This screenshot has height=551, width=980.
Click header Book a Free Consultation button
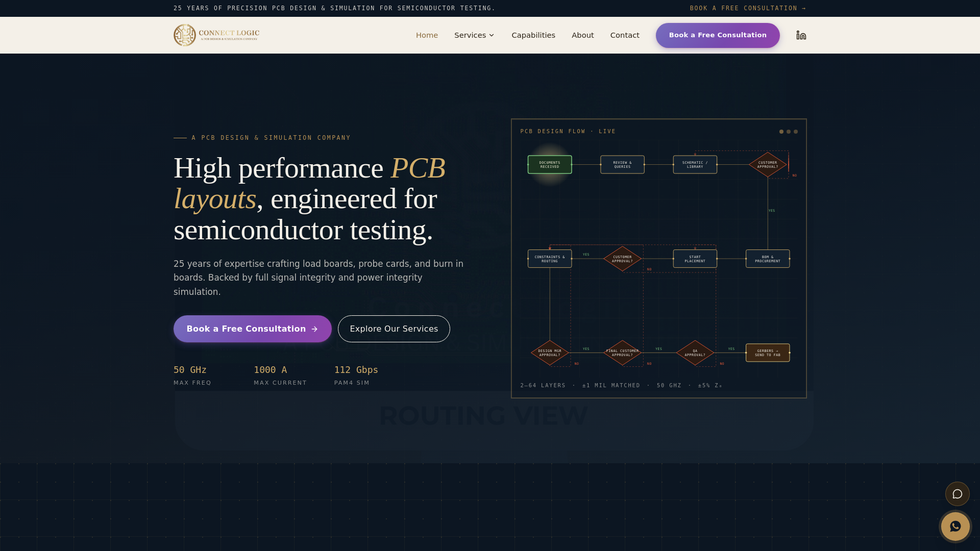718,35
